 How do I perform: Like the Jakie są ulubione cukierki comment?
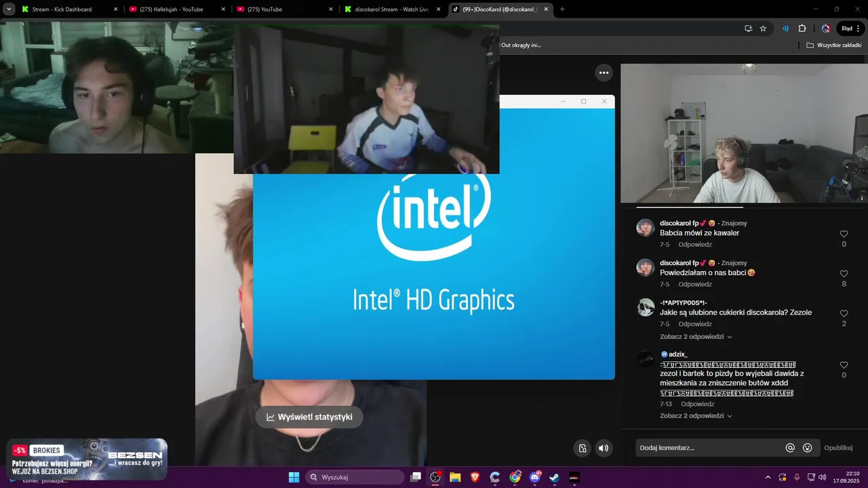(844, 314)
